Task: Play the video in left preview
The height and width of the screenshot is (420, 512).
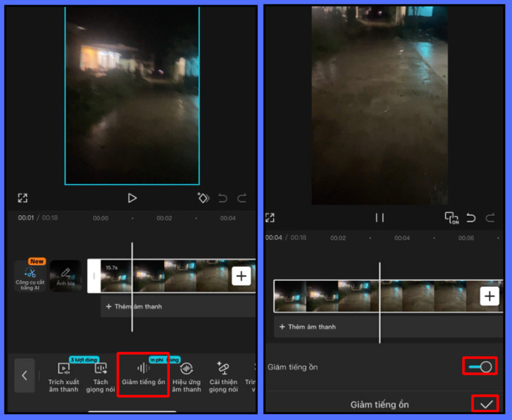Action: 132,198
